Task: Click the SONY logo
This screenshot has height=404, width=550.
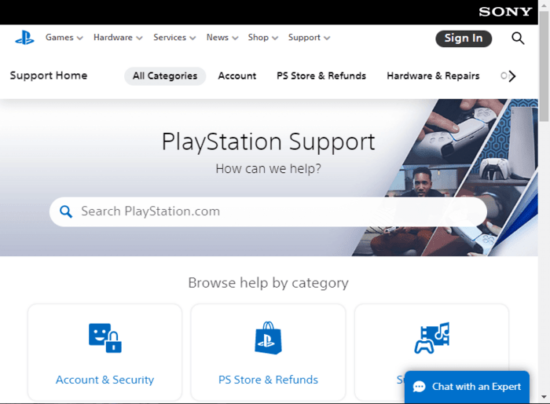Action: click(x=505, y=12)
